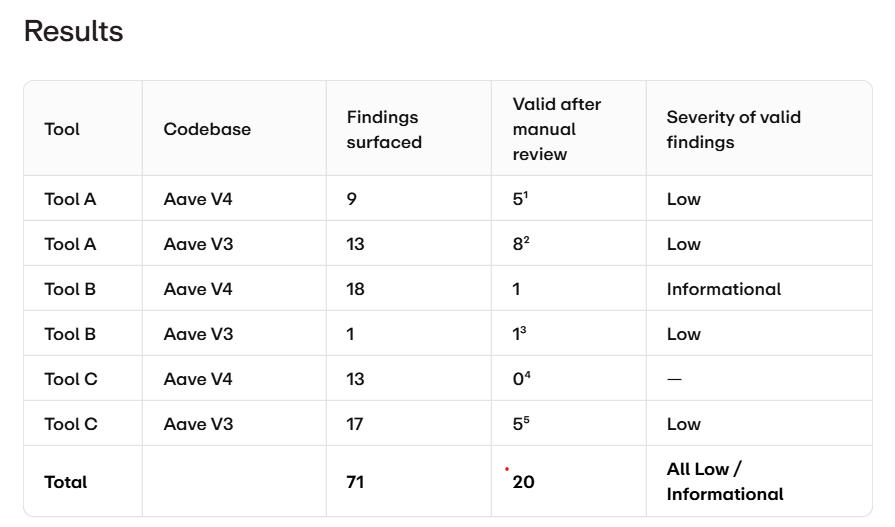Screen dimensions: 895x527
Task: Click the Results heading
Action: (74, 31)
